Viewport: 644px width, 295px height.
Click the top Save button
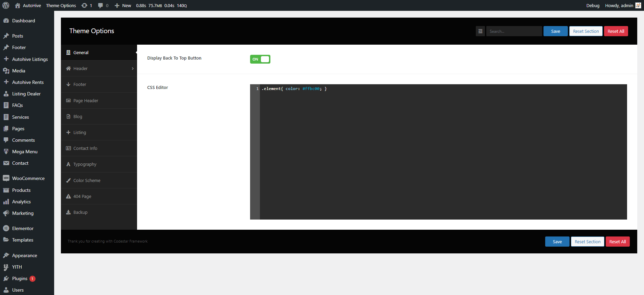555,31
